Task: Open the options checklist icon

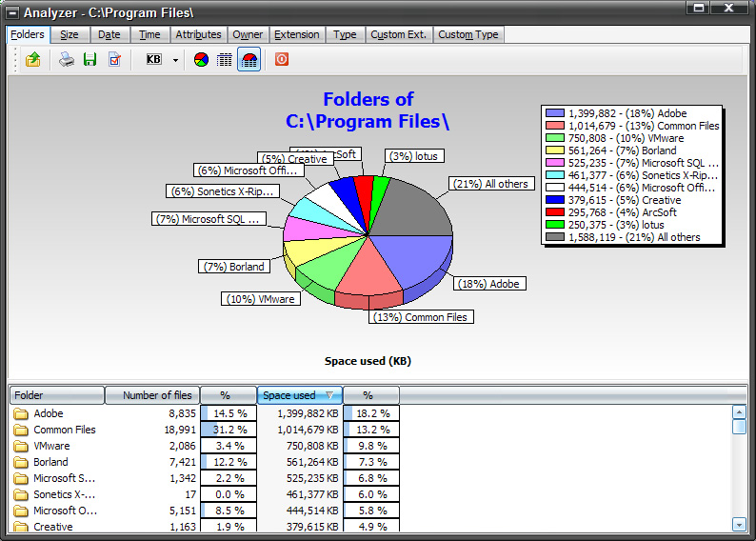Action: (x=115, y=60)
